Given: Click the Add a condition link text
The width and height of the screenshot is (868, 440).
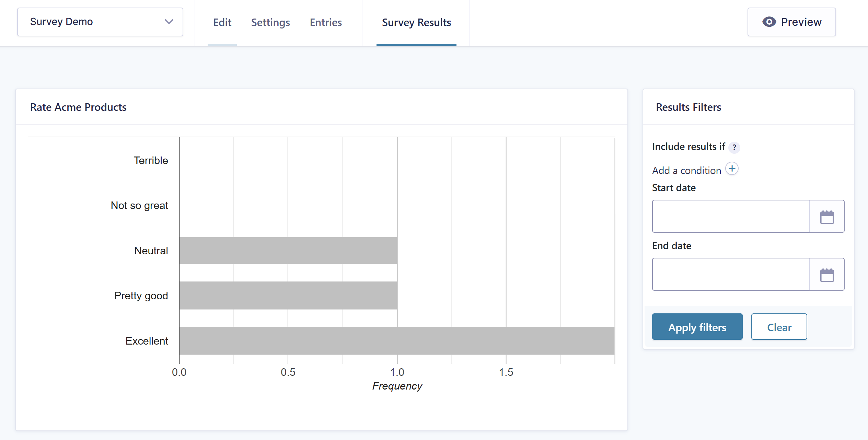Looking at the screenshot, I should pyautogui.click(x=686, y=171).
